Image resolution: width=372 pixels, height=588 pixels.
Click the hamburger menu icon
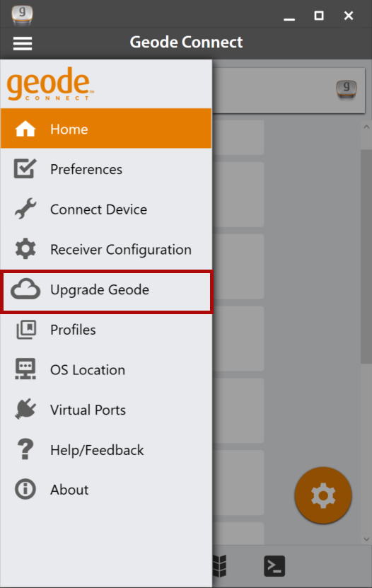[x=23, y=43]
